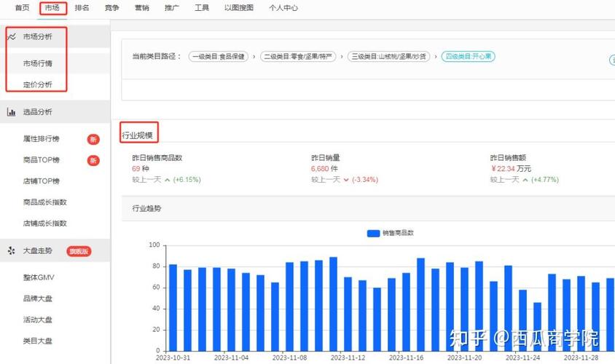Click the (+4.77%) change value
The height and width of the screenshot is (364, 615).
coord(545,180)
